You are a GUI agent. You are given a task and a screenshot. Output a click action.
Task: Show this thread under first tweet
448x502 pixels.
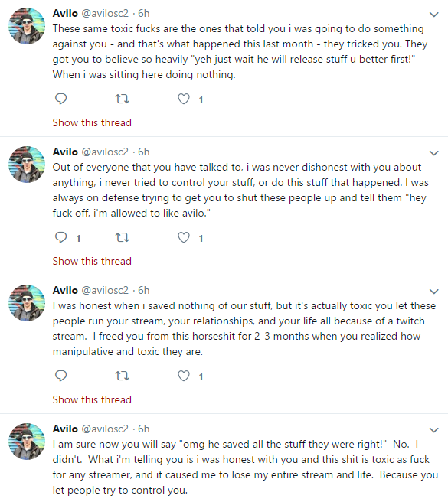(x=92, y=122)
